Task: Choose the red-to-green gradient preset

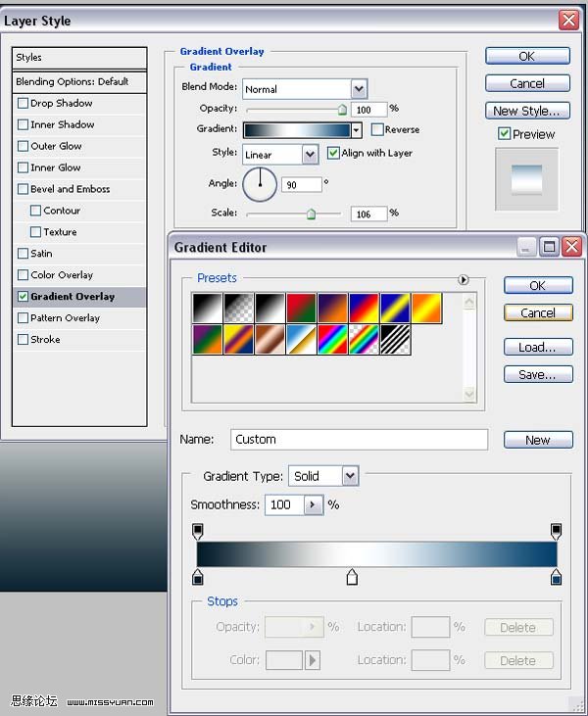Action: click(301, 309)
